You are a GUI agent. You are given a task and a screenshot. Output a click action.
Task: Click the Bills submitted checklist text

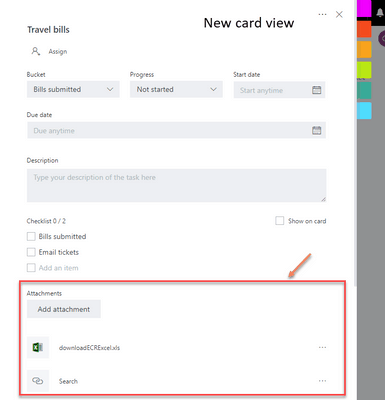pyautogui.click(x=62, y=236)
